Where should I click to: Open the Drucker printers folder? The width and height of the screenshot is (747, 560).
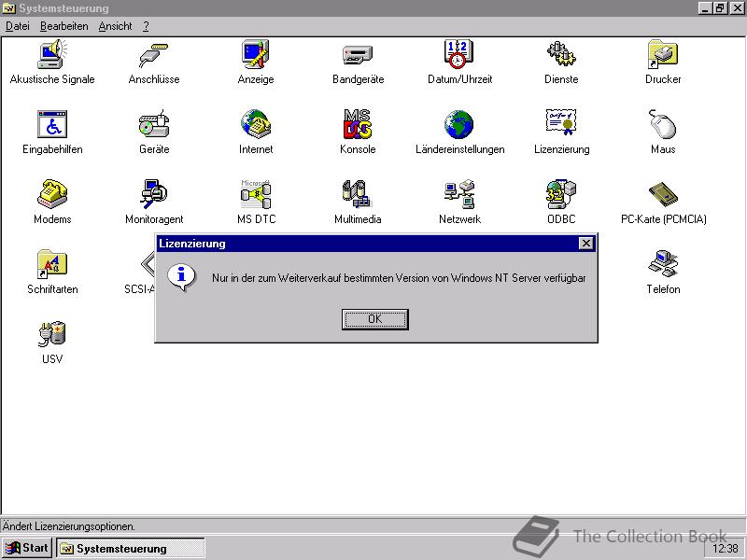click(663, 54)
